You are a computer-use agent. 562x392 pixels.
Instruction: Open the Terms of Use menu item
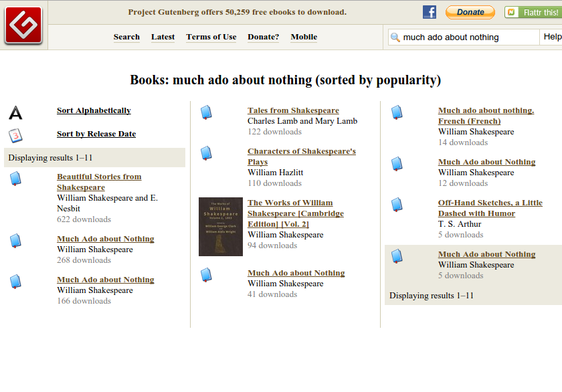pos(211,37)
